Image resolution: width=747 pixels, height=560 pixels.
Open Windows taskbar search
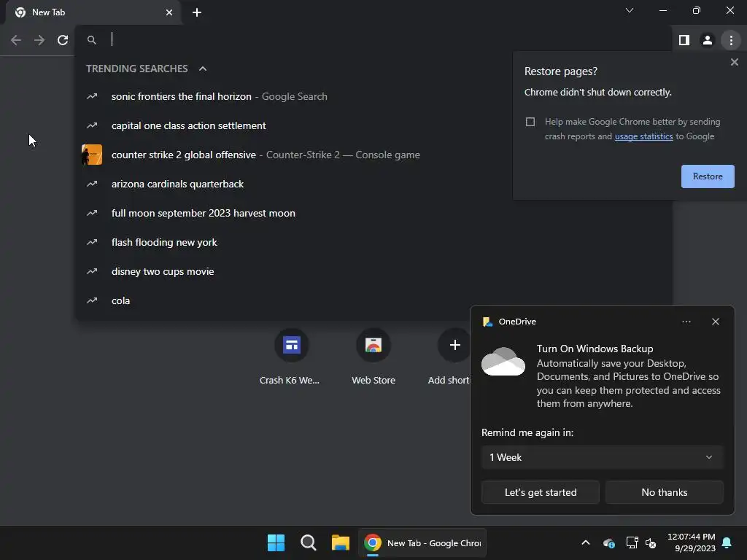[x=309, y=542]
